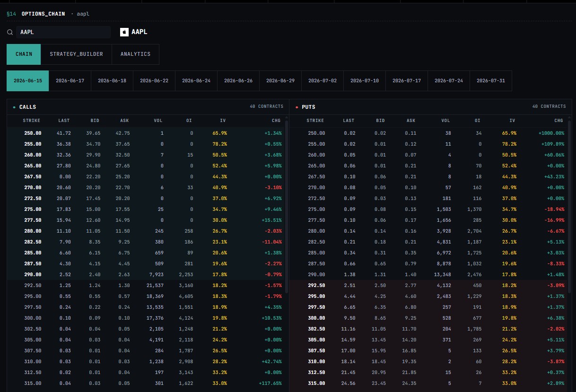Click the STRIKE column header in CALLS

tap(32, 121)
